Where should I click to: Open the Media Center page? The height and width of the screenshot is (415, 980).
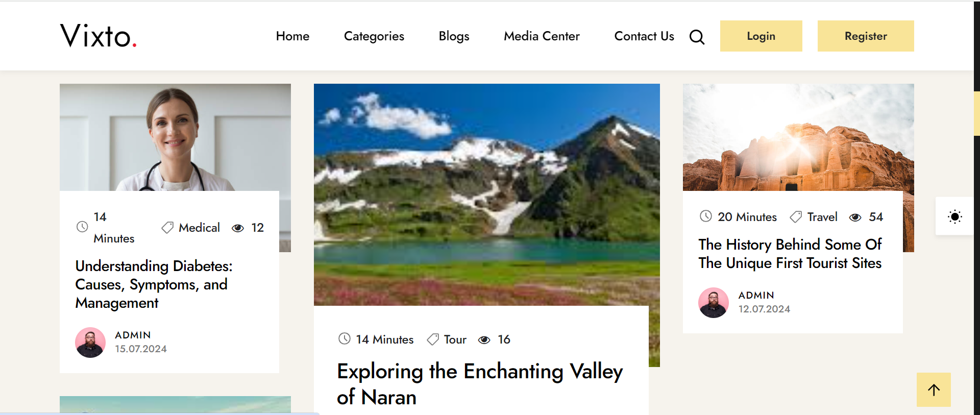542,36
